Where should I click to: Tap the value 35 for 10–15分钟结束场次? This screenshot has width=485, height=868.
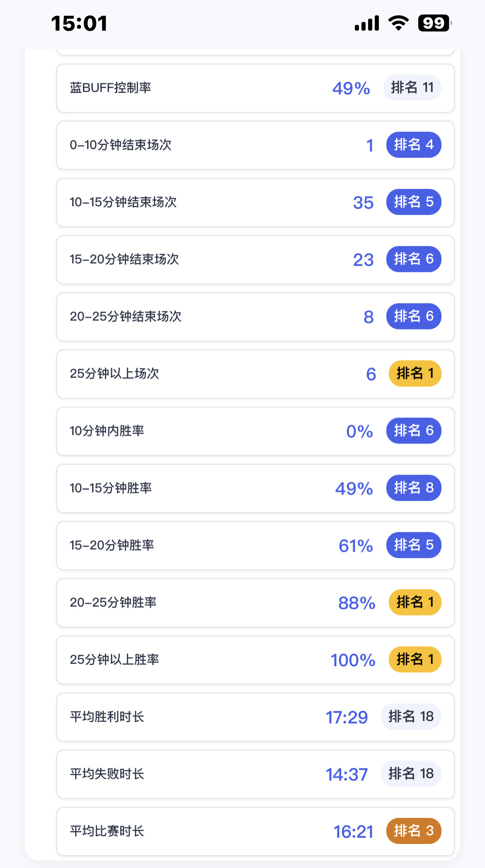coord(363,203)
